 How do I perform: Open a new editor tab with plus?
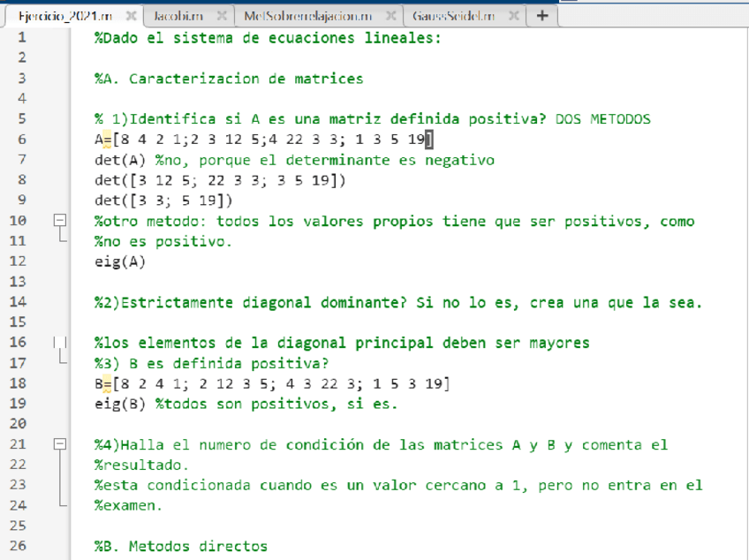pyautogui.click(x=541, y=16)
